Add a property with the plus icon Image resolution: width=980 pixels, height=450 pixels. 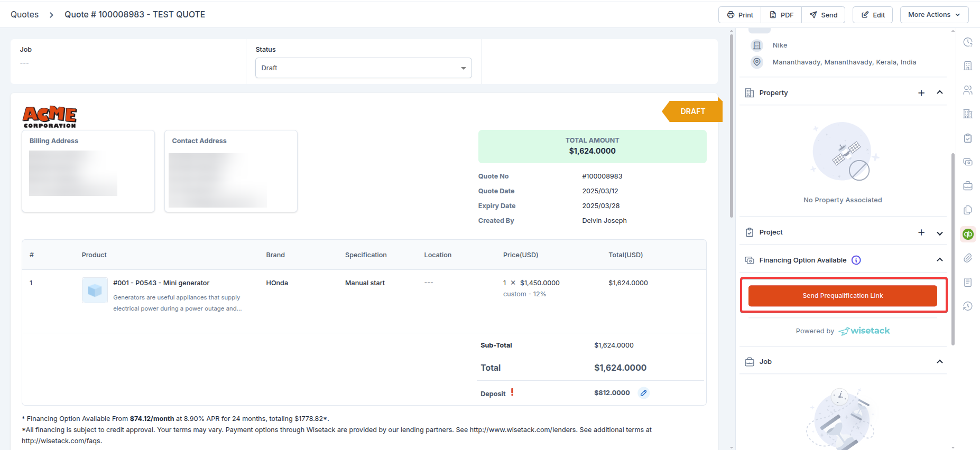pos(921,93)
